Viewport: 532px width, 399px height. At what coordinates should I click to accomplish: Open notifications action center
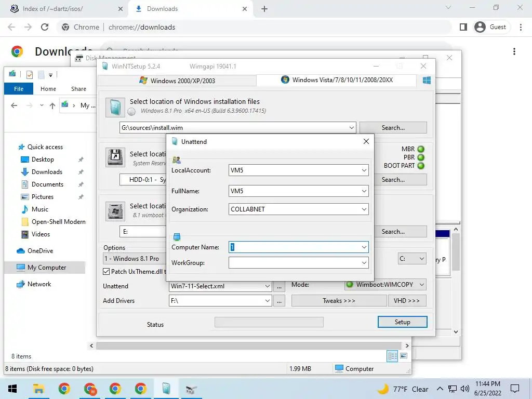[x=515, y=389]
